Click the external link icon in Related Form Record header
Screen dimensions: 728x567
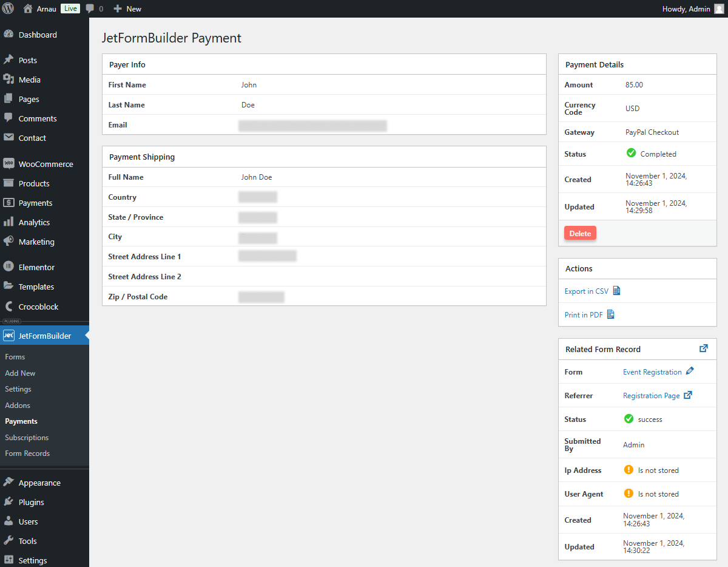[x=704, y=348]
